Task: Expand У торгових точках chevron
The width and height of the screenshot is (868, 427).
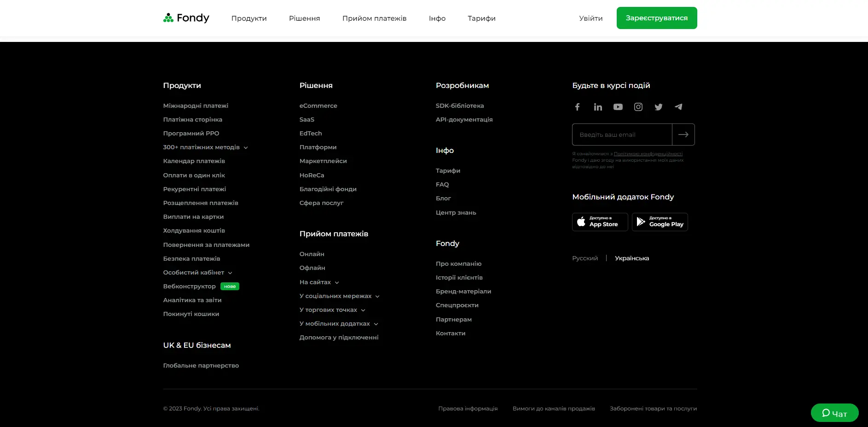Action: click(x=363, y=310)
